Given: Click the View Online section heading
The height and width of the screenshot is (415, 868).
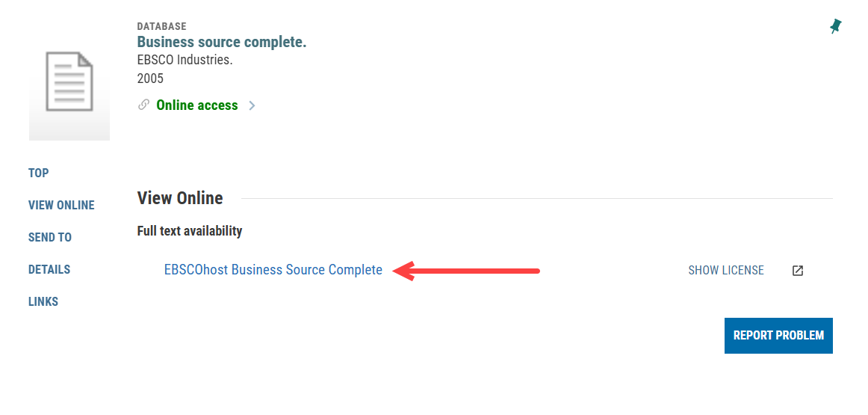Looking at the screenshot, I should [x=180, y=198].
